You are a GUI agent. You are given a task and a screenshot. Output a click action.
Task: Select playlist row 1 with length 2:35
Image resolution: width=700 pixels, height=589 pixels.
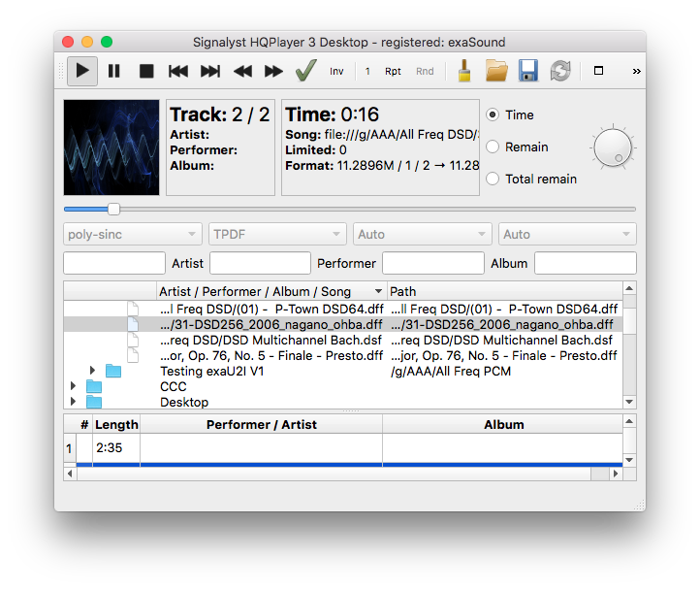point(343,448)
